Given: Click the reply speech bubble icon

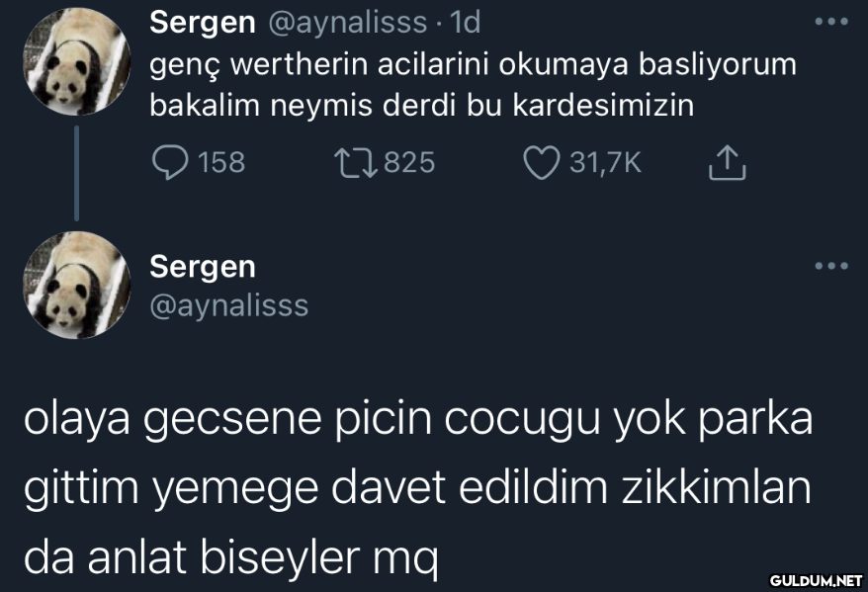Looking at the screenshot, I should [x=169, y=163].
